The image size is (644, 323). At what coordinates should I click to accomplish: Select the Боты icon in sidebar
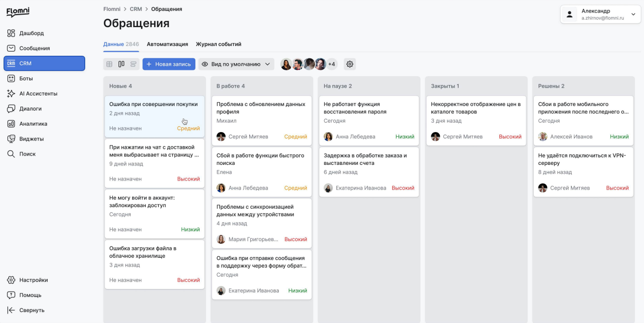[11, 78]
